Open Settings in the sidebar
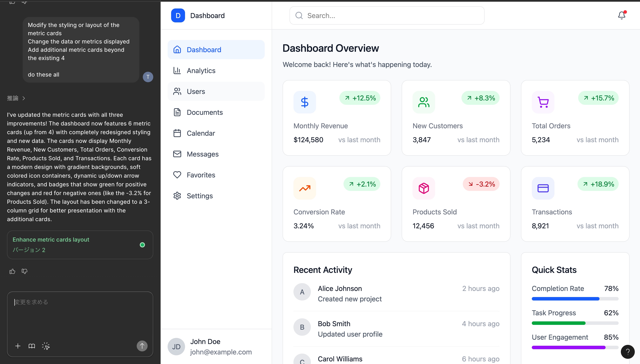The height and width of the screenshot is (364, 640). pos(199,196)
